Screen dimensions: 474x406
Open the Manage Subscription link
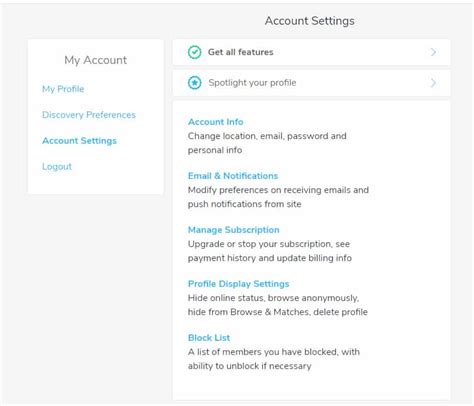click(x=234, y=230)
